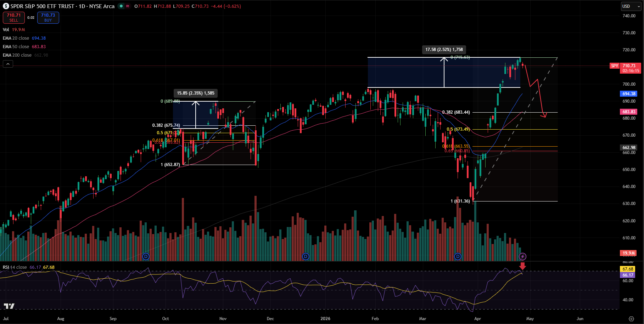Click the SPY symbol logo icon
644x324 pixels.
(x=6, y=6)
